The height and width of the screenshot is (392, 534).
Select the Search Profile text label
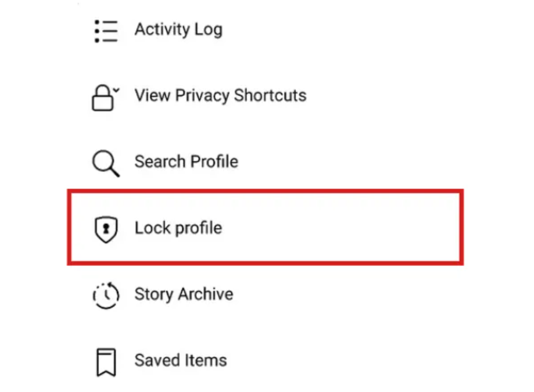[186, 162]
